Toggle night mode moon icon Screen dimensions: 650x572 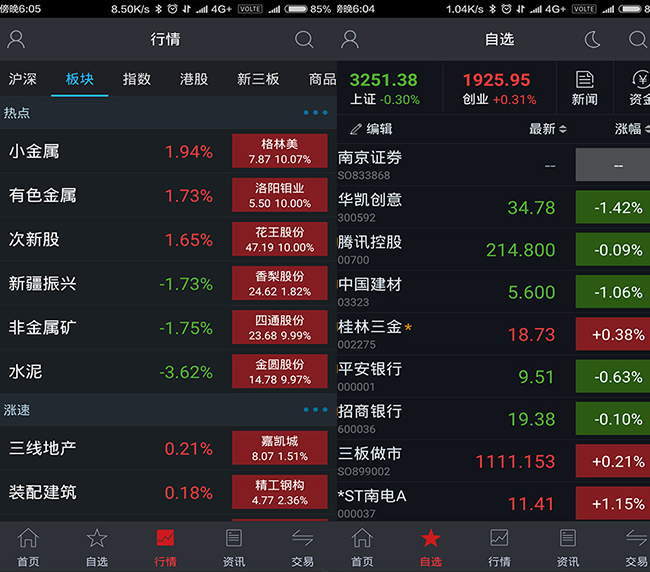point(592,40)
